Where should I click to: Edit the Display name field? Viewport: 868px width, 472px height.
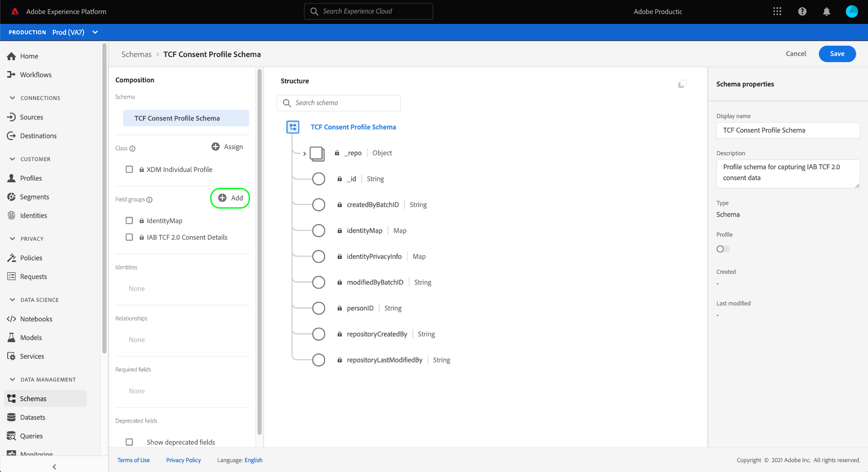click(x=788, y=130)
